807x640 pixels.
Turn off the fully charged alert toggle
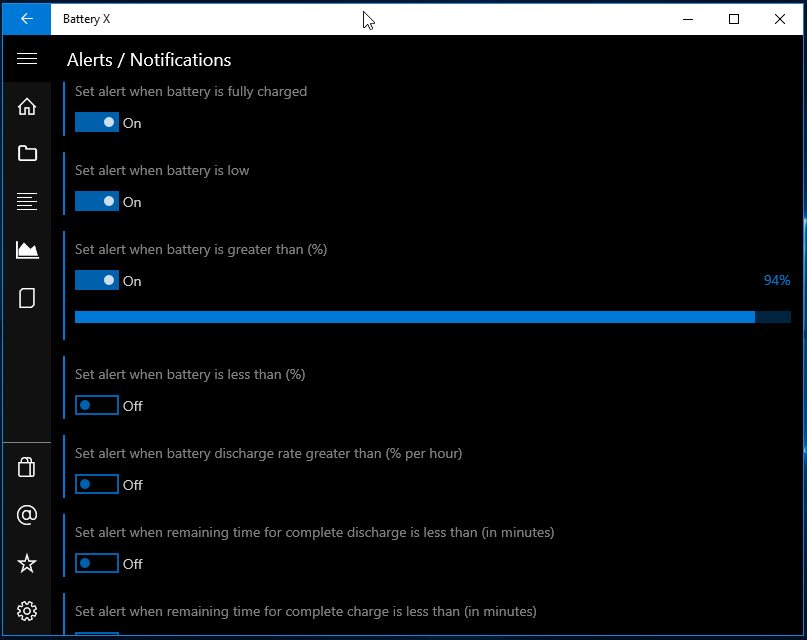pyautogui.click(x=97, y=122)
